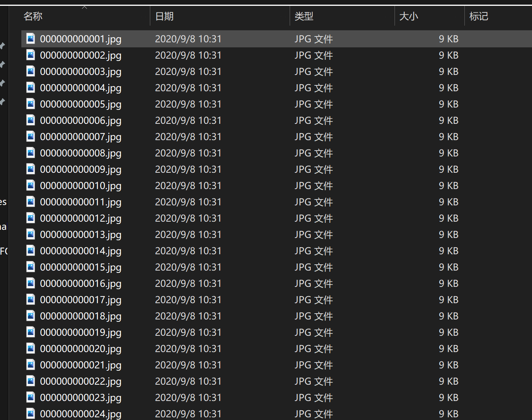This screenshot has width=532, height=420.
Task: Click the file icon of 000000000002.jpg
Action: coord(31,55)
